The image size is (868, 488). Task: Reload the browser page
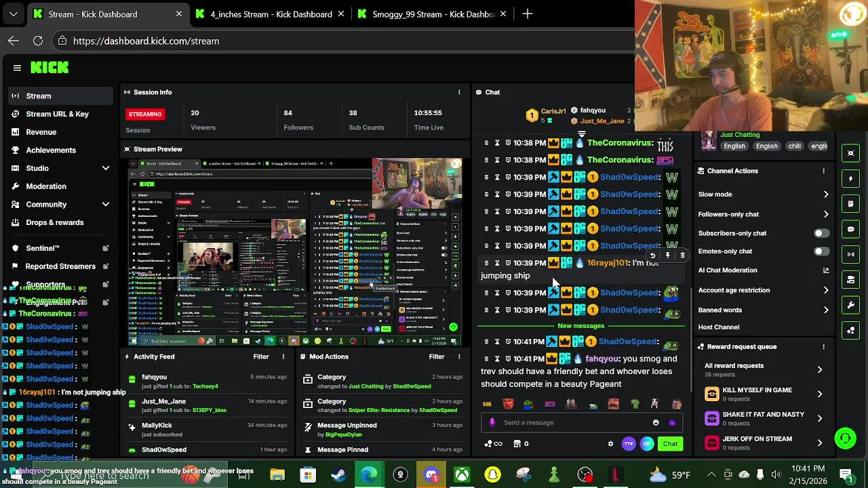[38, 41]
